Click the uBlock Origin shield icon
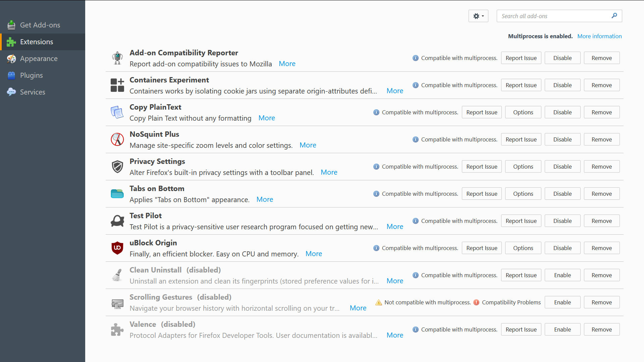Image resolution: width=644 pixels, height=362 pixels. click(x=117, y=248)
